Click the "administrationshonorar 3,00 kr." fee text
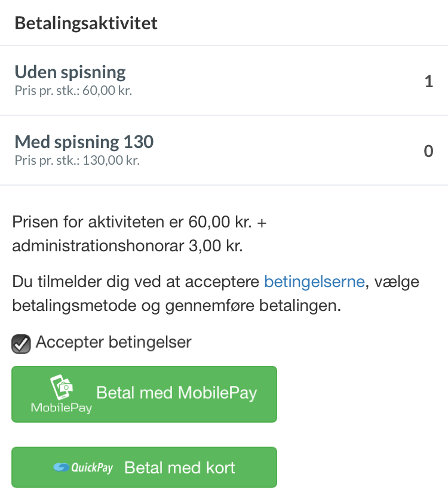 point(127,247)
